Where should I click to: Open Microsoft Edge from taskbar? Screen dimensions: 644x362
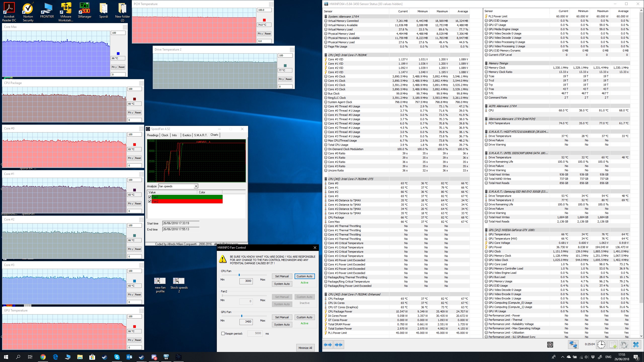55,357
